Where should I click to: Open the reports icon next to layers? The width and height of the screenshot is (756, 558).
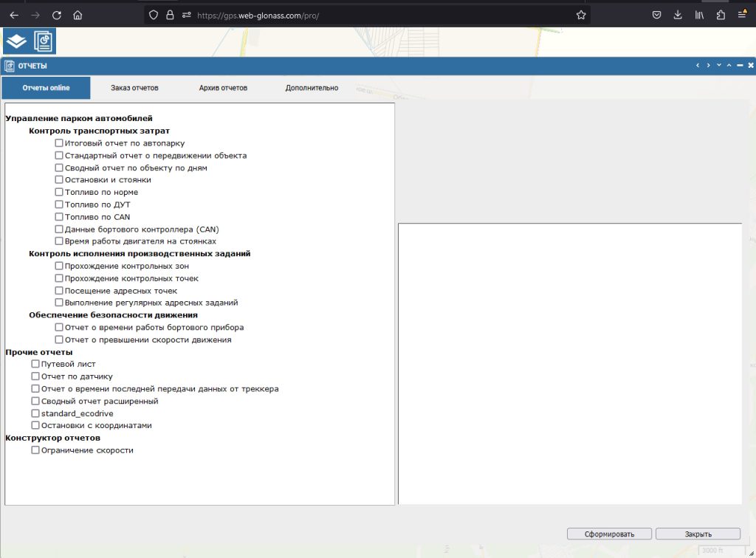tap(44, 41)
